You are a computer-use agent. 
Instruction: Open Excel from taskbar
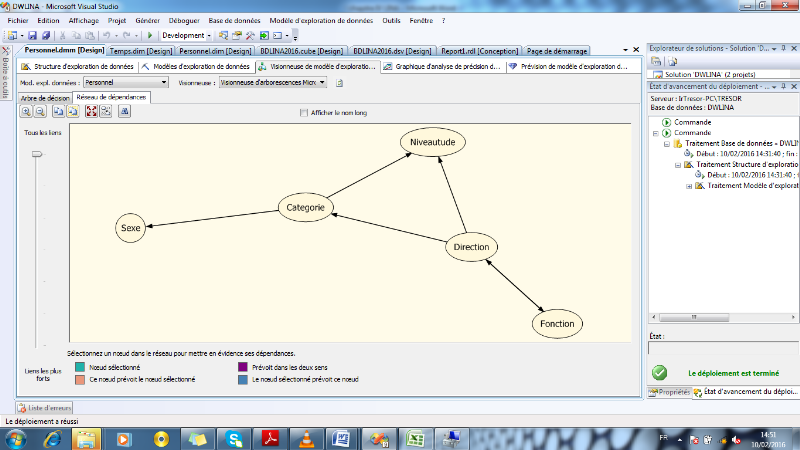pyautogui.click(x=415, y=439)
